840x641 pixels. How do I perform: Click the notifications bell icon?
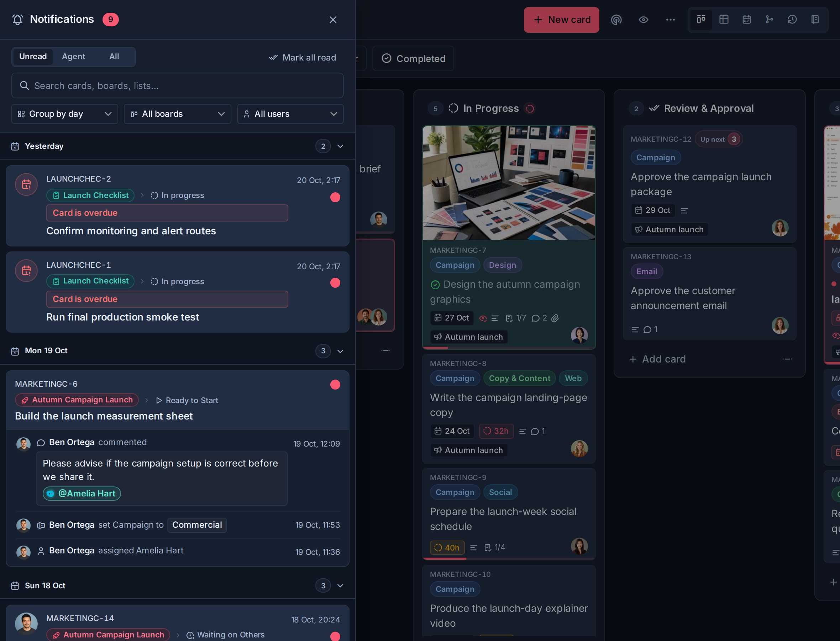(x=17, y=20)
